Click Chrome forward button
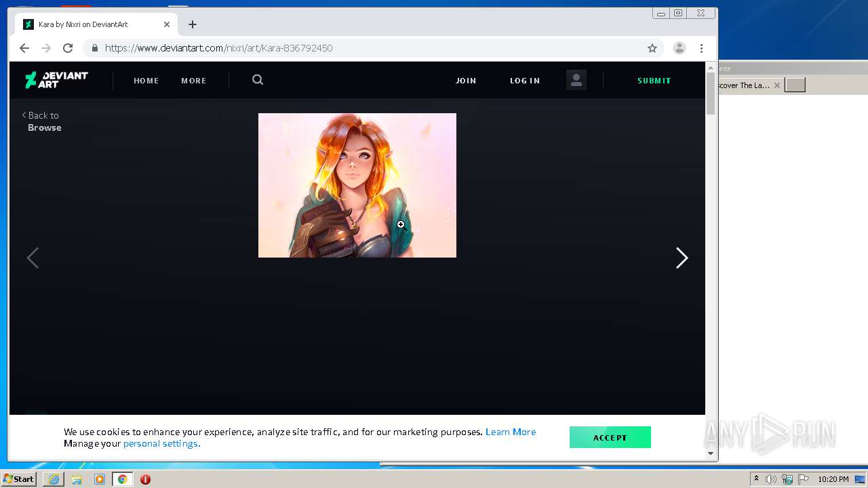 46,48
